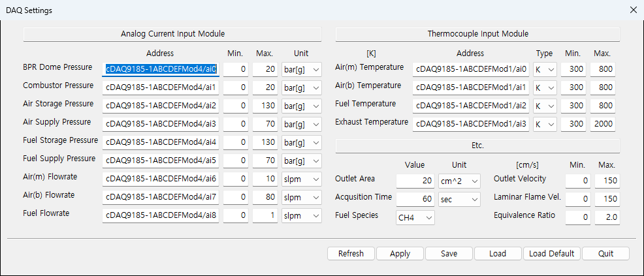Click BPR Dome Pressure Max. field
Viewport: 644px width, 276px height.
(x=265, y=70)
